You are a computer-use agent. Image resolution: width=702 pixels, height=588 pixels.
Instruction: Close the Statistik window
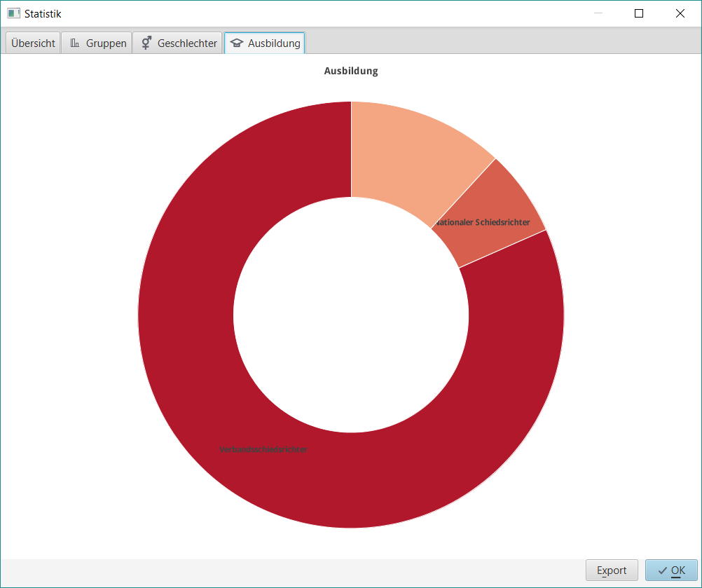[x=680, y=13]
